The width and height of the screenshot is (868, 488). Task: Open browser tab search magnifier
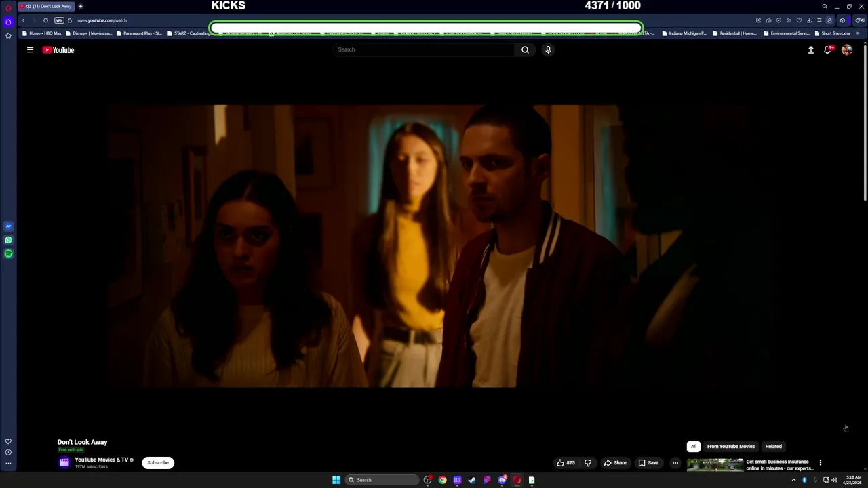click(x=825, y=7)
